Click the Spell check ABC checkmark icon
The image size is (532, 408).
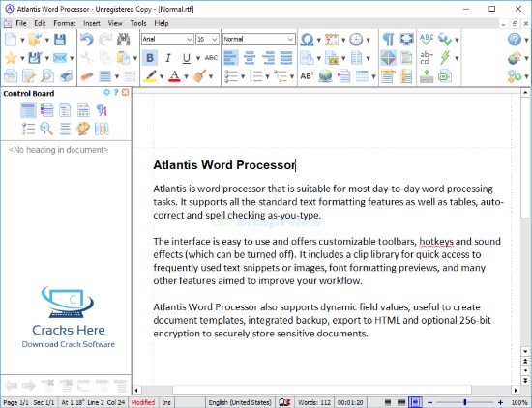pyautogui.click(x=427, y=40)
